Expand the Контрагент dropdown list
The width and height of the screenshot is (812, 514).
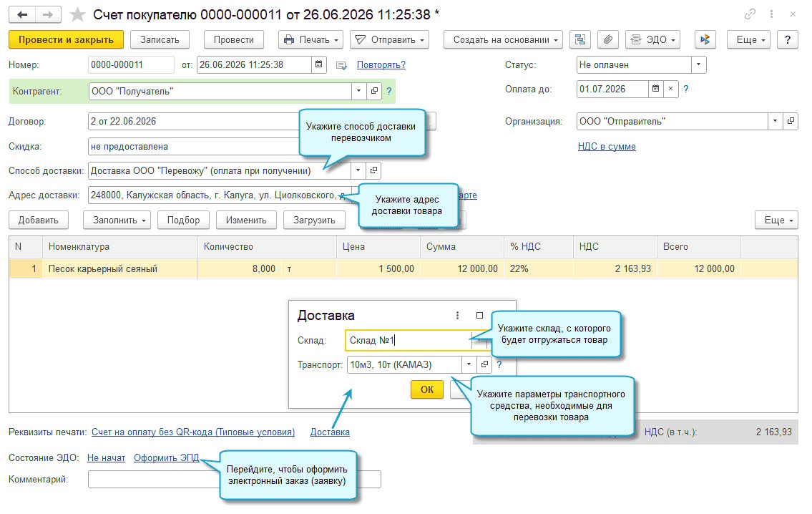(x=359, y=91)
